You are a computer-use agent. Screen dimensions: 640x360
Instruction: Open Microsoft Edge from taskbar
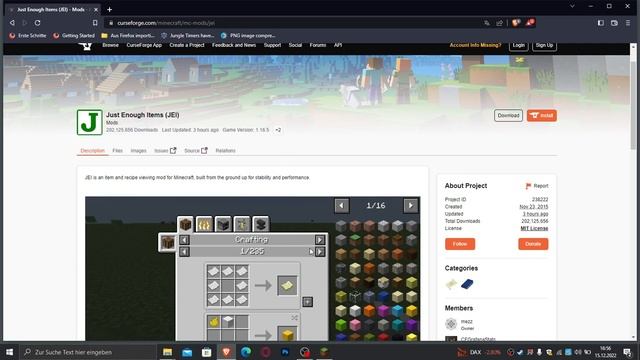pyautogui.click(x=246, y=352)
